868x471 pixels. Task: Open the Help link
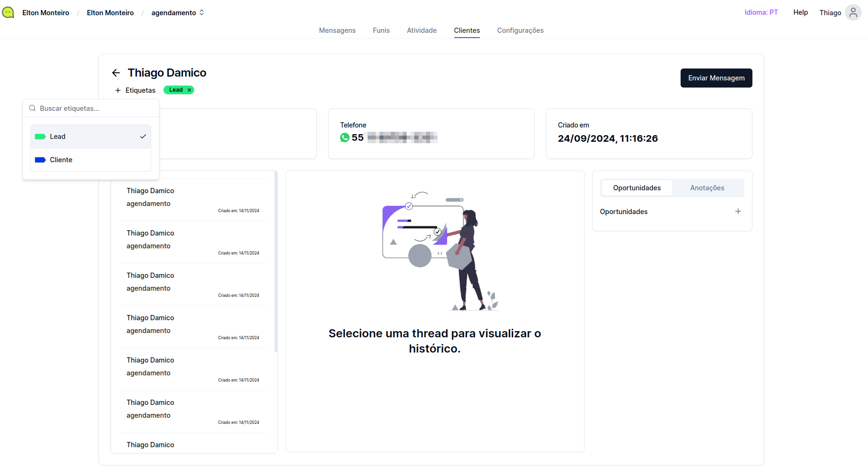pyautogui.click(x=800, y=12)
